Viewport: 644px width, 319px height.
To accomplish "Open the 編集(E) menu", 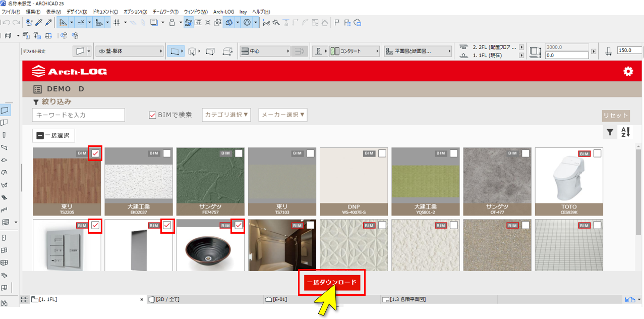I will point(34,12).
